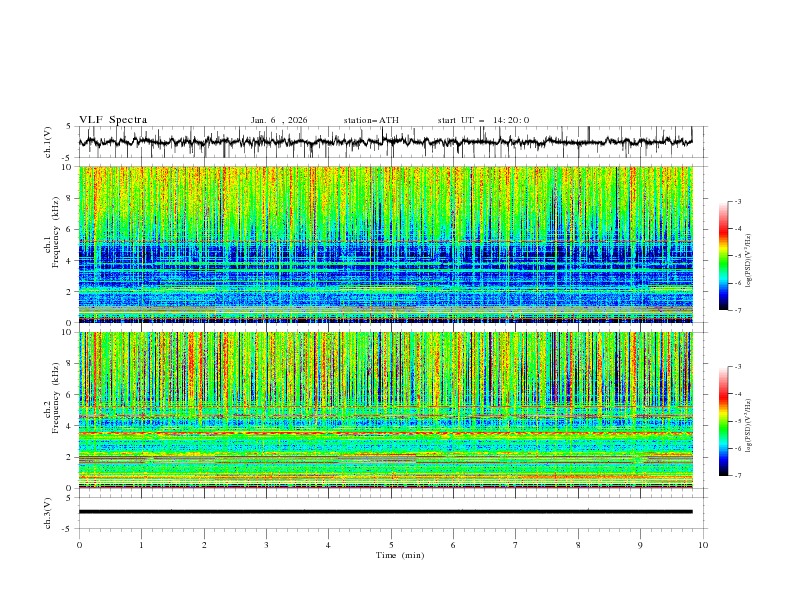Click the lower 'log(PSD)(V²/Hz)' colorbar label
The height and width of the screenshot is (612, 792).
click(748, 426)
